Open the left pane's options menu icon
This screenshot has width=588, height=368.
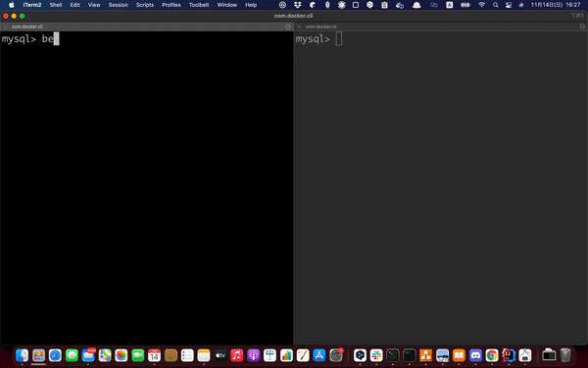click(x=288, y=26)
